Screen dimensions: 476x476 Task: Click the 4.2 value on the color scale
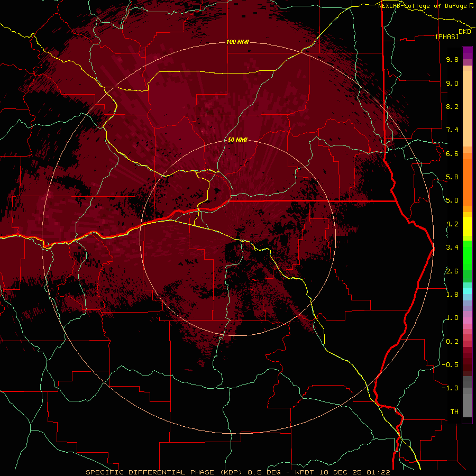(x=452, y=224)
